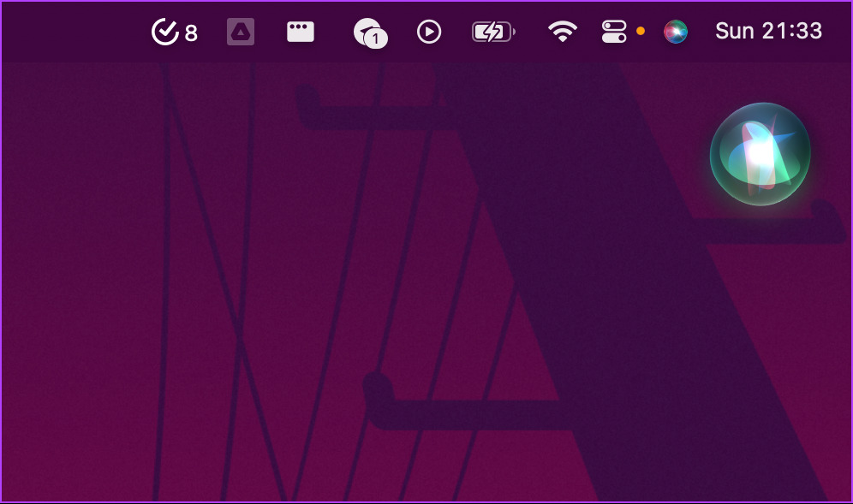The width and height of the screenshot is (853, 504).
Task: Open the Wi-Fi menu
Action: point(563,32)
